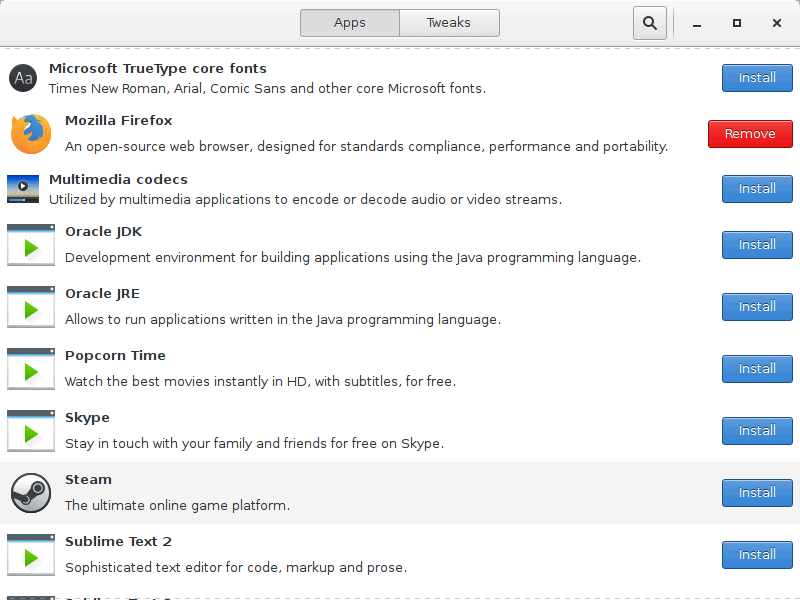The image size is (800, 600).
Task: Click the 'An open-source web browser' description
Action: tap(366, 147)
